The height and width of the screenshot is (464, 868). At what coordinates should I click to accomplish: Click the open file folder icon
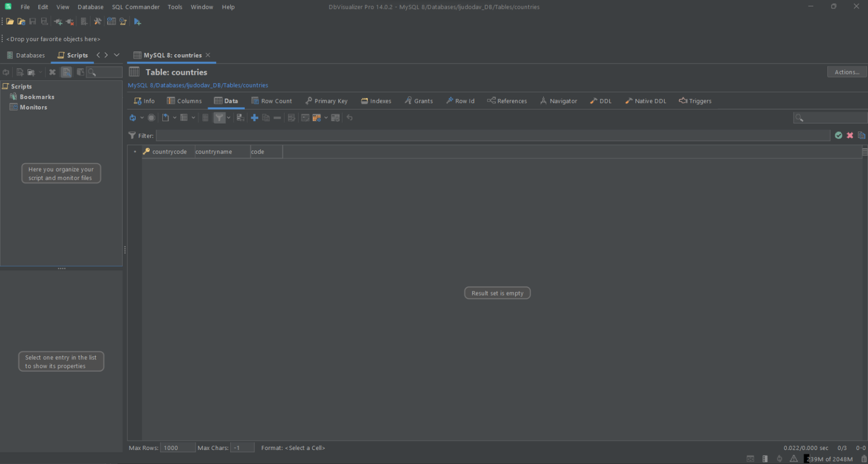point(10,21)
